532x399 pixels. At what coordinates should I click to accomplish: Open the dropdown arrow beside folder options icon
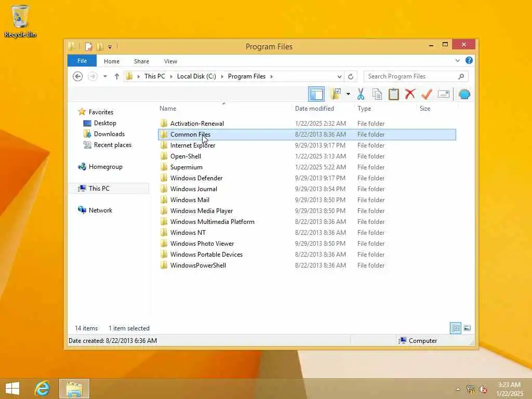point(348,94)
